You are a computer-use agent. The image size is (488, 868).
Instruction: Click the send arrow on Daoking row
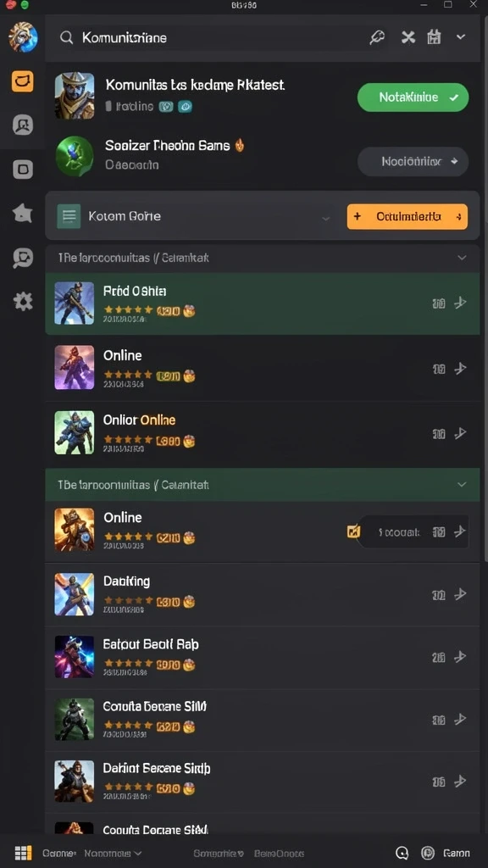click(x=460, y=594)
